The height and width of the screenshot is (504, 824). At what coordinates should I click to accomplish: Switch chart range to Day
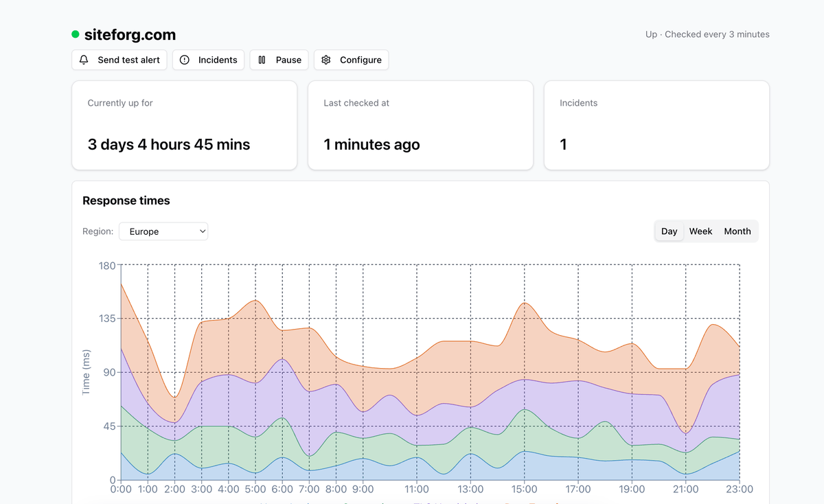point(669,231)
